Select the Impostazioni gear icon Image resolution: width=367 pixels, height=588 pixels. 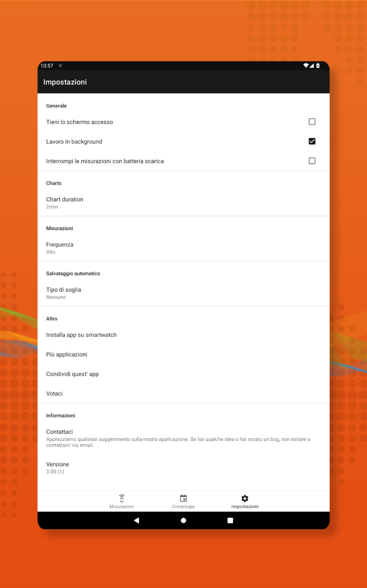[x=245, y=498]
